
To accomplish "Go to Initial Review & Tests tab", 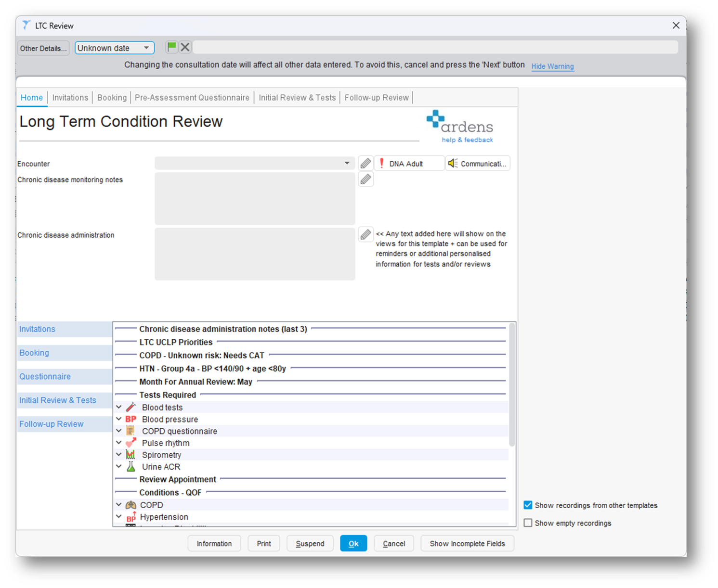I will (297, 98).
